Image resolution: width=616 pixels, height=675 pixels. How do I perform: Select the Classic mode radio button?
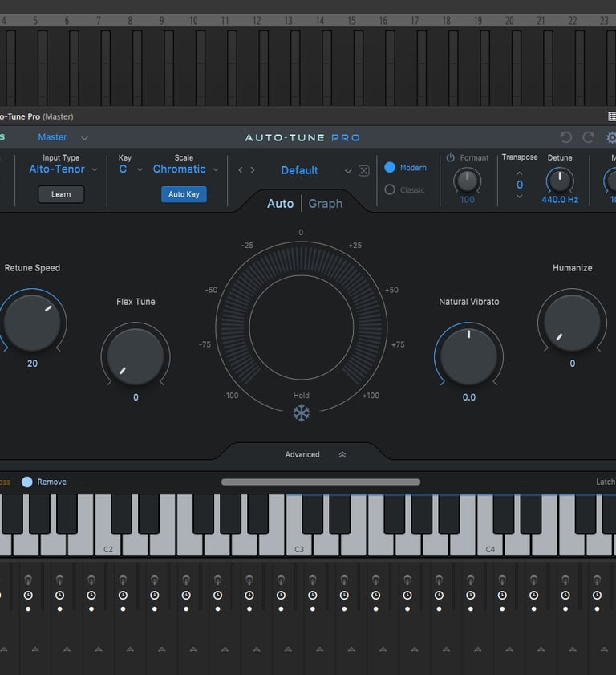click(x=390, y=190)
